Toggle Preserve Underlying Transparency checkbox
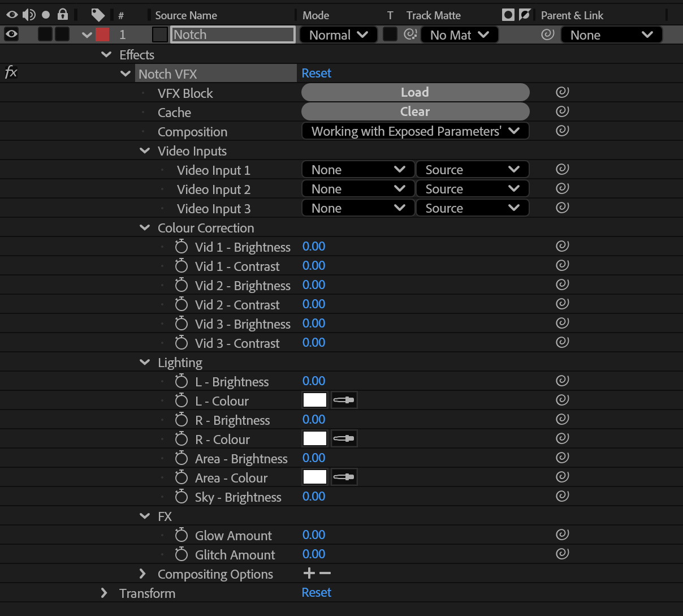Viewport: 683px width, 616px height. (390, 35)
